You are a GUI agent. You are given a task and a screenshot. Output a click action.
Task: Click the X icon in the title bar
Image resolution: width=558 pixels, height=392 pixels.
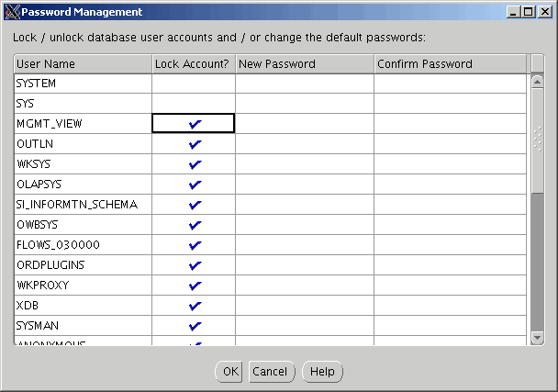pos(12,12)
